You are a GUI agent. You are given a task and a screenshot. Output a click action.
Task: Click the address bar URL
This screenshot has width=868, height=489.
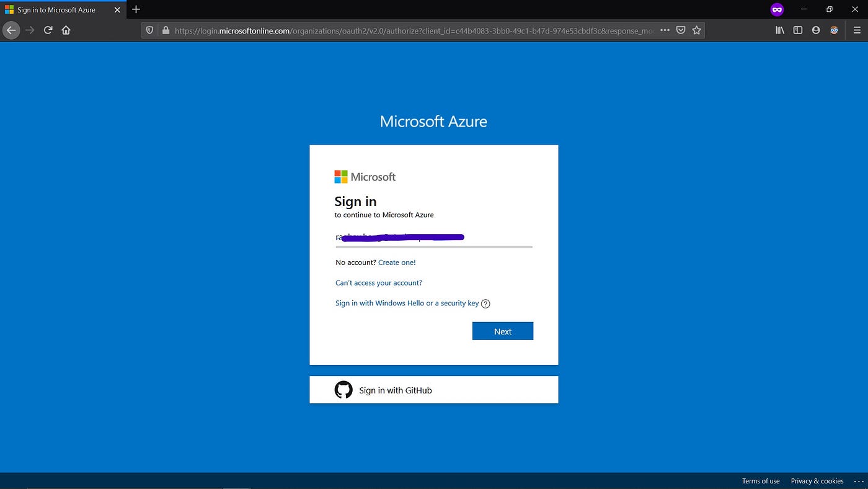(x=414, y=30)
